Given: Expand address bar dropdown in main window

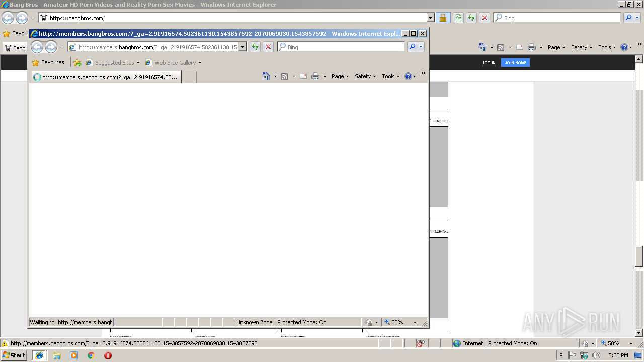Looking at the screenshot, I should point(430,18).
